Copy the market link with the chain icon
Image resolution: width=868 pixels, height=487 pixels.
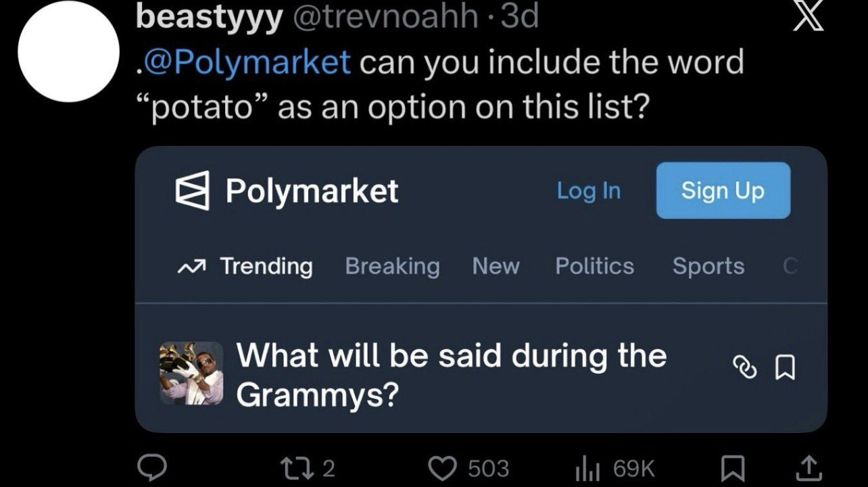(x=744, y=367)
